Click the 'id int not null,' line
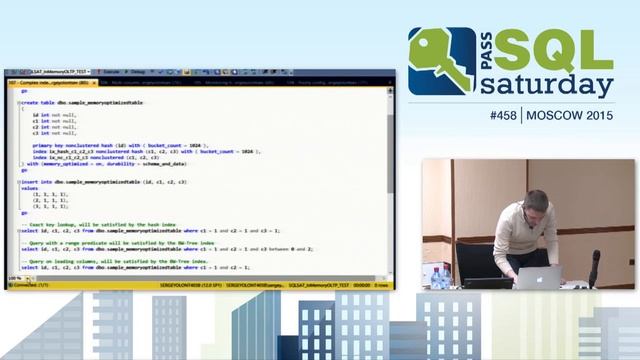Screen dimensions: 640x360 click(54, 115)
